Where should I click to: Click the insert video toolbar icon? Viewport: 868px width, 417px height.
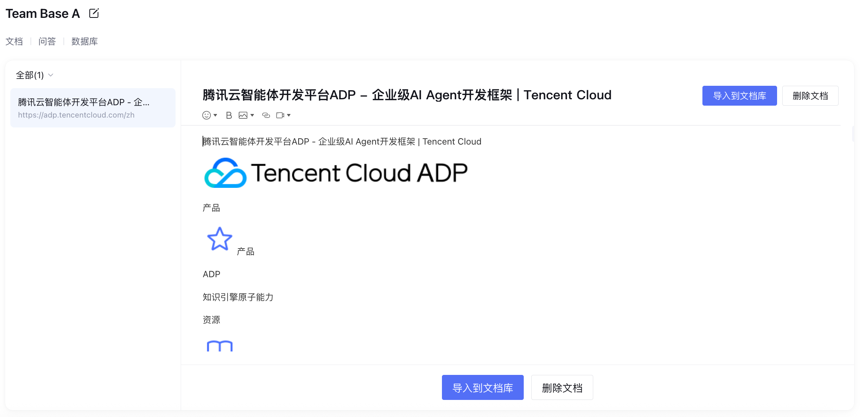point(283,115)
